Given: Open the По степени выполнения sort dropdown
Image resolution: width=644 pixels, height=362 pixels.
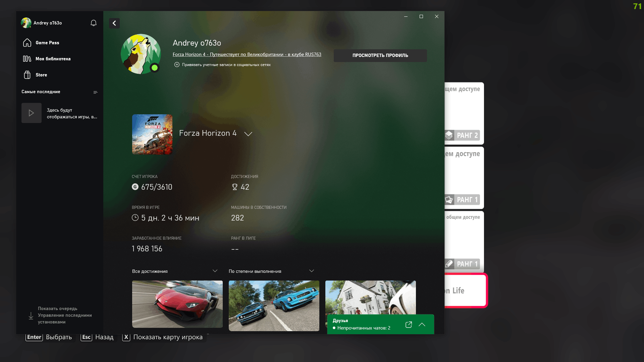Looking at the screenshot, I should [271, 271].
